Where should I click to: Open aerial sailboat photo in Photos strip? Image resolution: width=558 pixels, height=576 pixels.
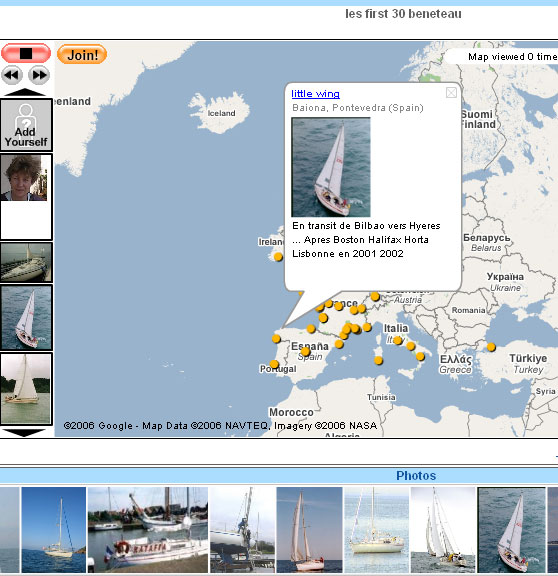click(511, 530)
